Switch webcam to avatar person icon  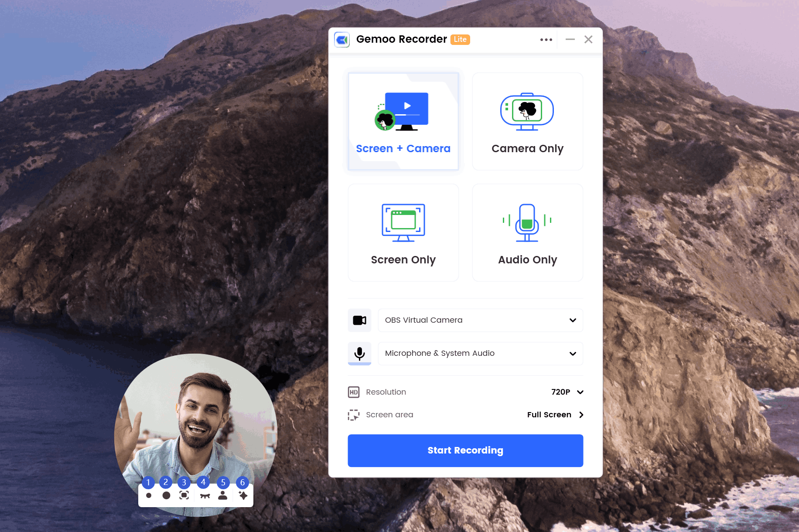point(223,495)
